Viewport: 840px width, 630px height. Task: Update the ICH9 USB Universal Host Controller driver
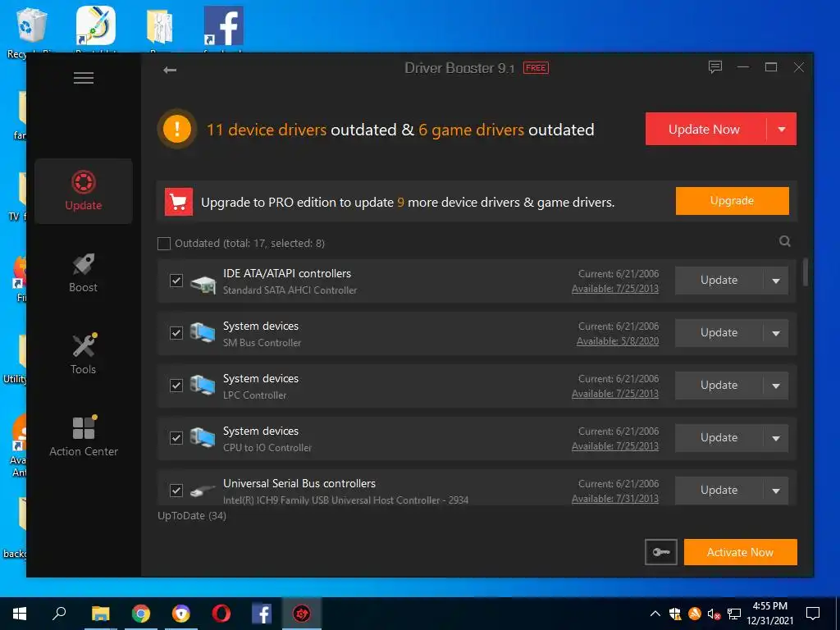(719, 491)
